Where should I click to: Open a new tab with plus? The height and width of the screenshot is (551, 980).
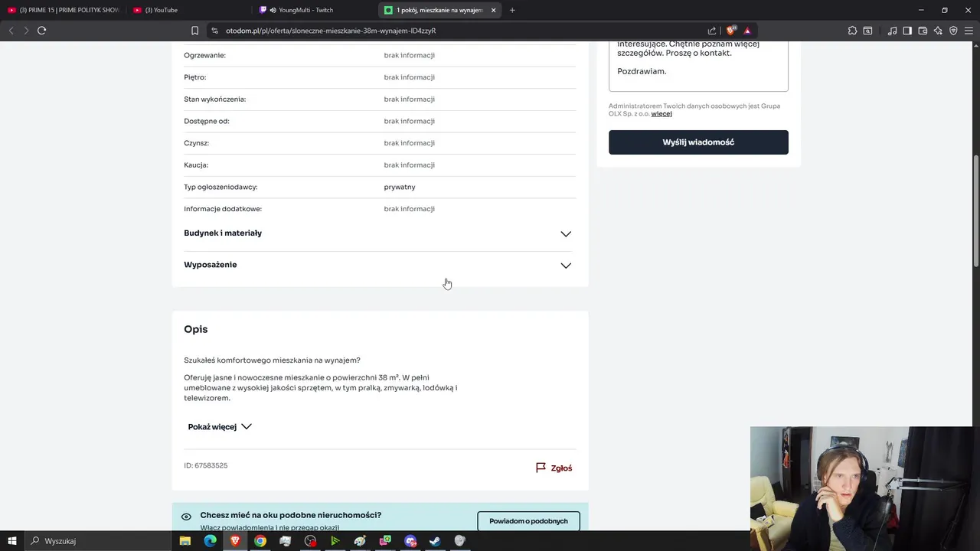[x=512, y=10]
